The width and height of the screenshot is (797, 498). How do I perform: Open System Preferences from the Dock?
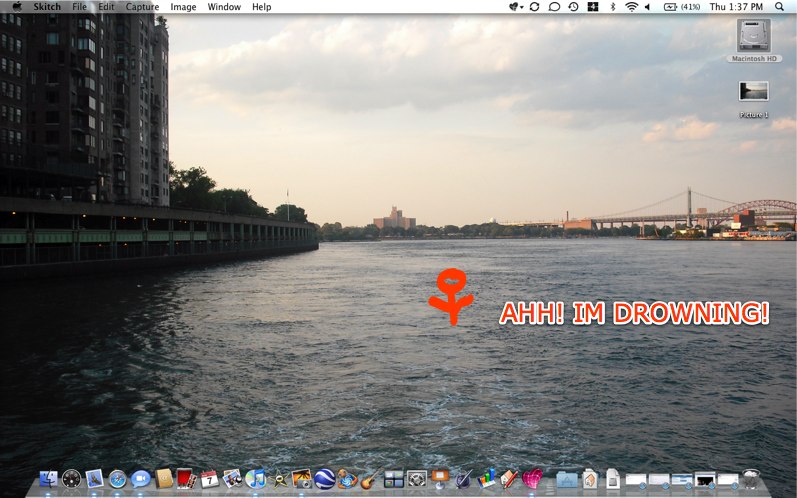(417, 479)
